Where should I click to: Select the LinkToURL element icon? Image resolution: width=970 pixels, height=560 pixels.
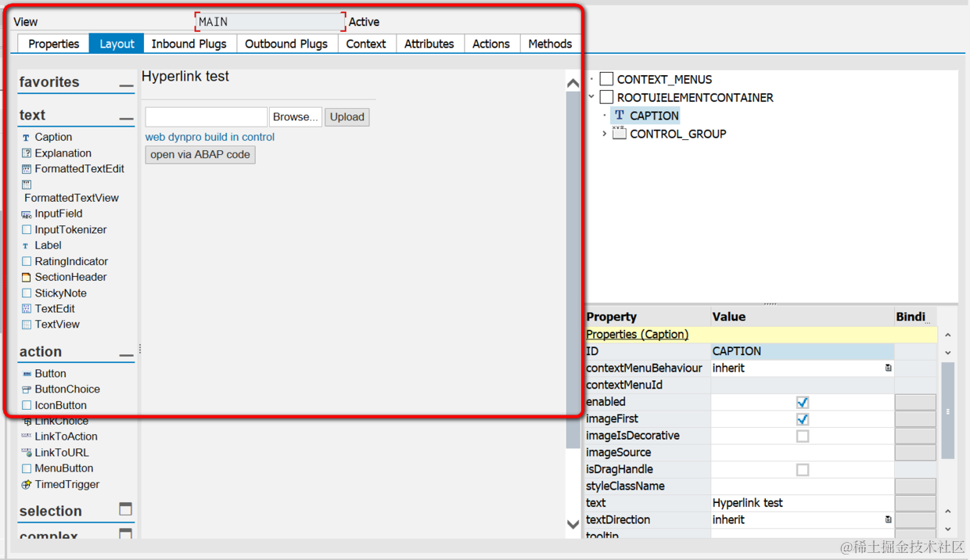pyautogui.click(x=27, y=453)
